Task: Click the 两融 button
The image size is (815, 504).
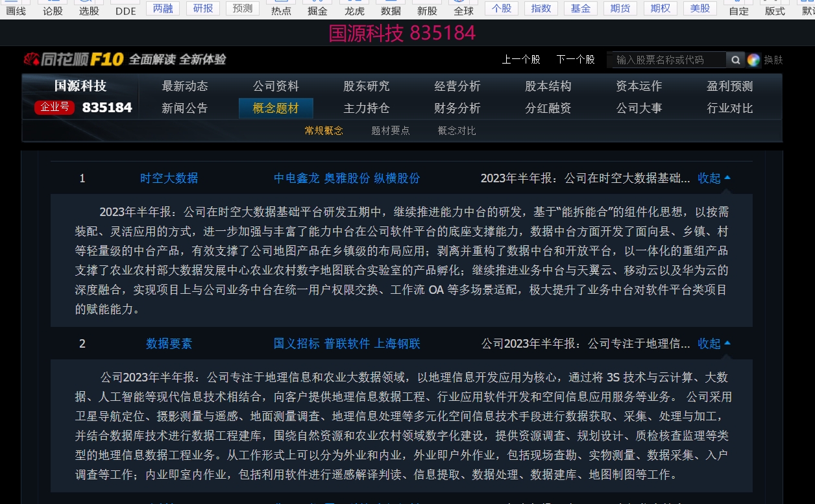Action: click(x=163, y=8)
